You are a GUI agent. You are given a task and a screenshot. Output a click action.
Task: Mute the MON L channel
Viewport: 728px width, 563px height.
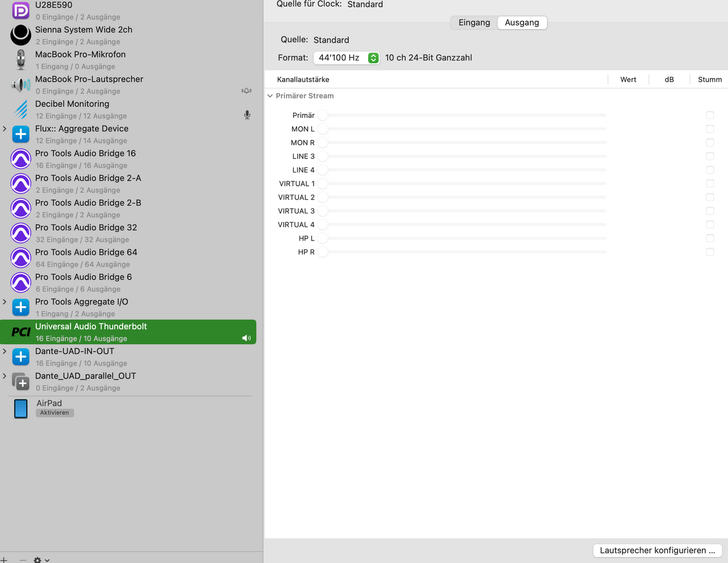710,129
